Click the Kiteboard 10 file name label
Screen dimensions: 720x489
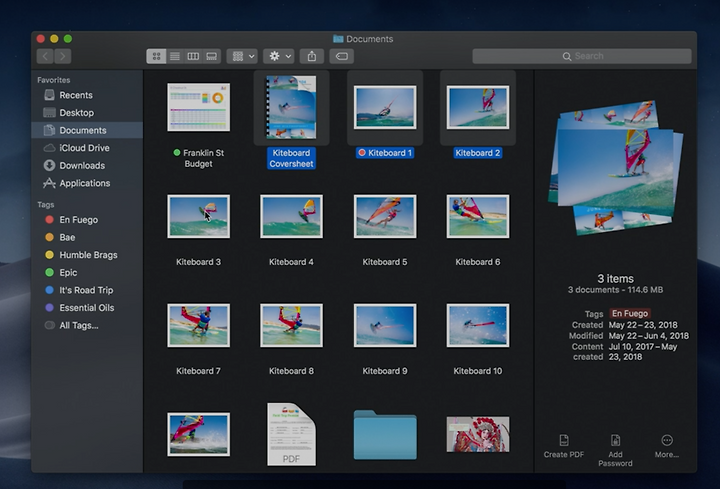(478, 371)
